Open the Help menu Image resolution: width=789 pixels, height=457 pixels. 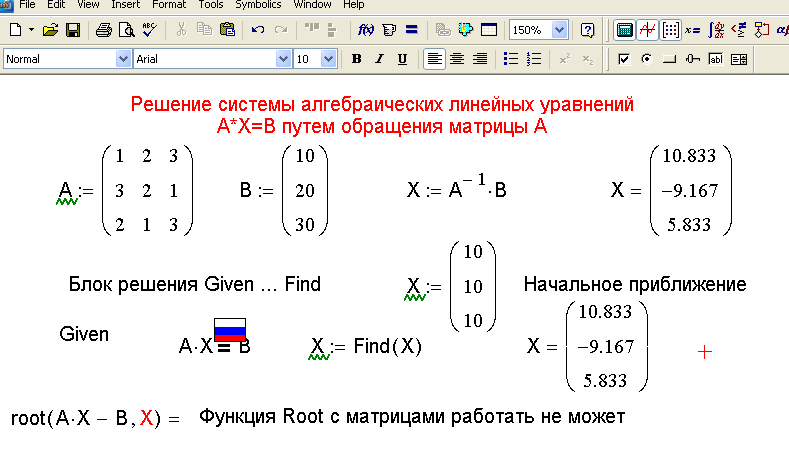tap(353, 5)
